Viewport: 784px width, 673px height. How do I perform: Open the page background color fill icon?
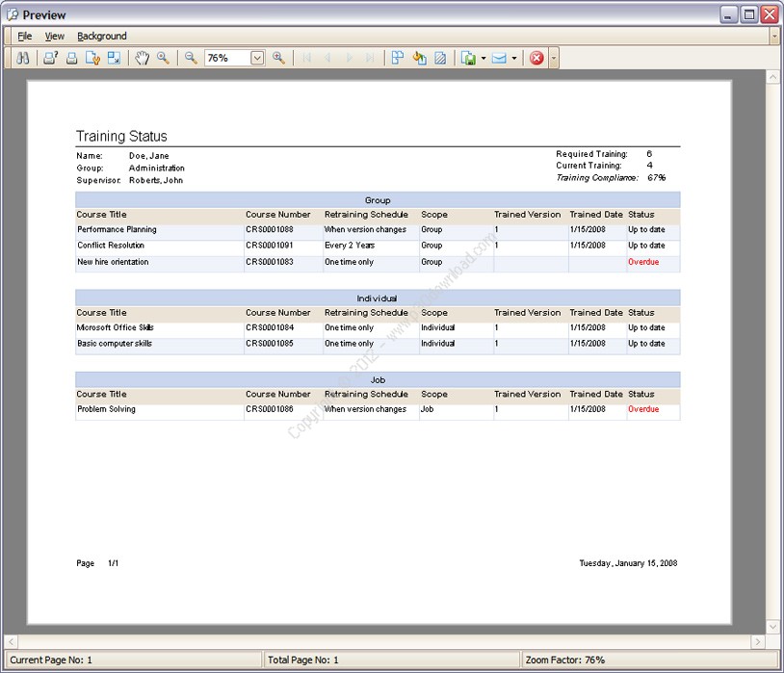point(419,58)
